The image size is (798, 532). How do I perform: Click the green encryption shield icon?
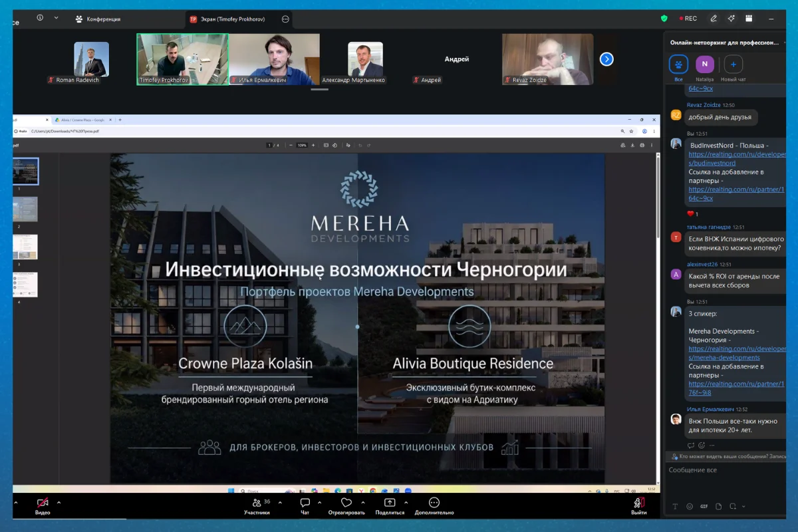tap(664, 19)
